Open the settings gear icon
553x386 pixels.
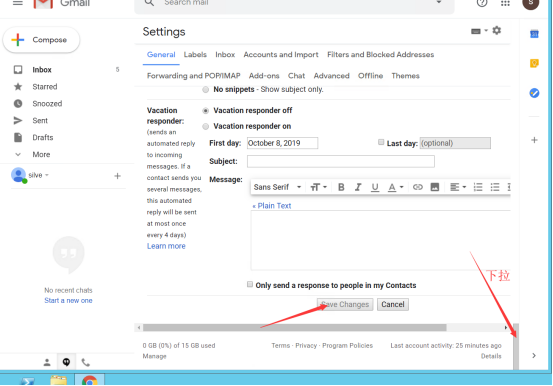click(x=497, y=30)
